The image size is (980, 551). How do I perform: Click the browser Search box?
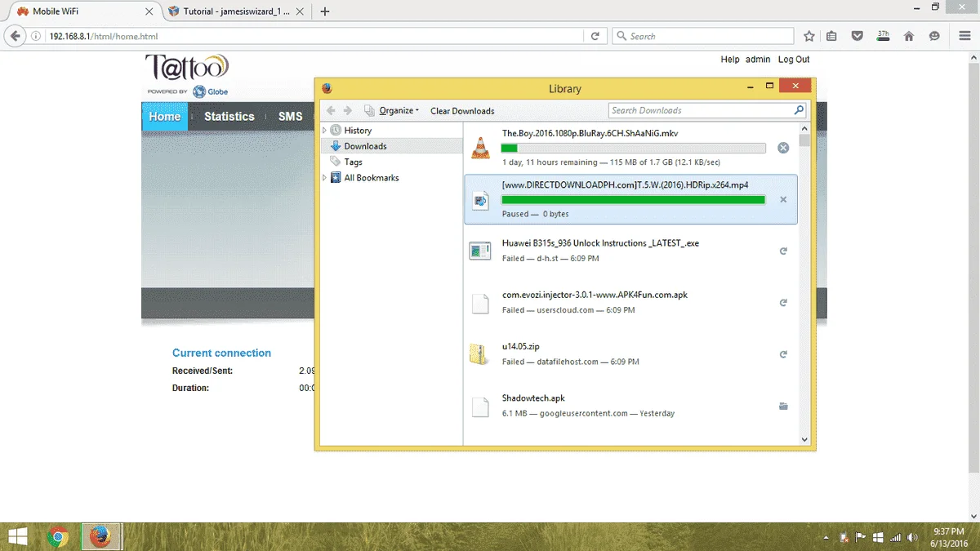[702, 36]
